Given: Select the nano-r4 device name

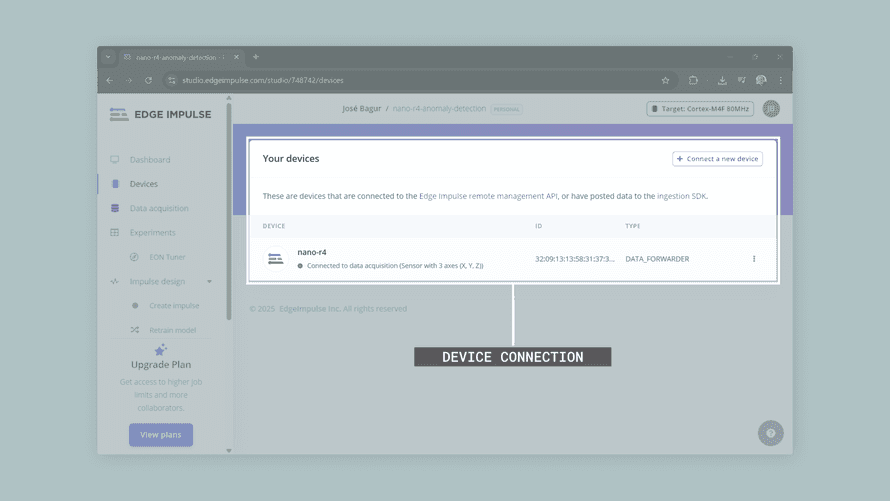Looking at the screenshot, I should (x=312, y=252).
